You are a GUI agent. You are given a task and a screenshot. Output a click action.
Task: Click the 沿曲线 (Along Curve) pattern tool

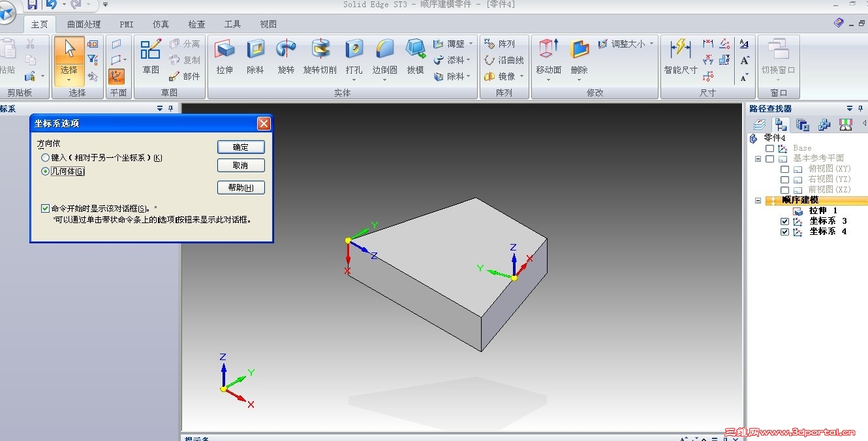coord(504,60)
